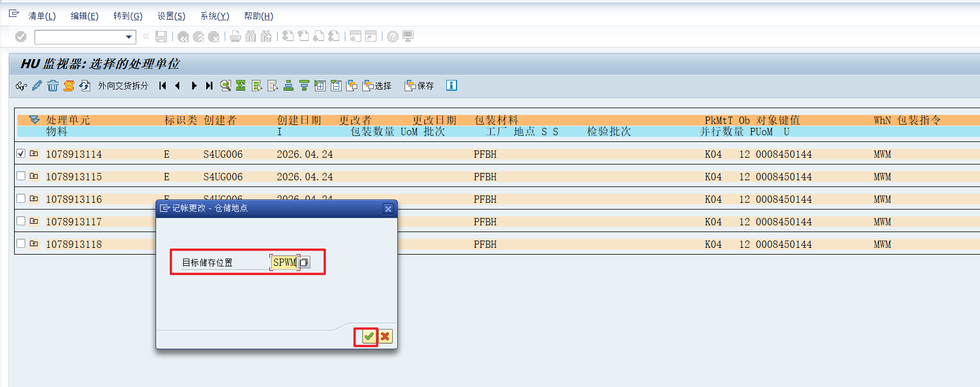This screenshot has width=980, height=387.
Task: Click the 保存 layout button
Action: [419, 86]
